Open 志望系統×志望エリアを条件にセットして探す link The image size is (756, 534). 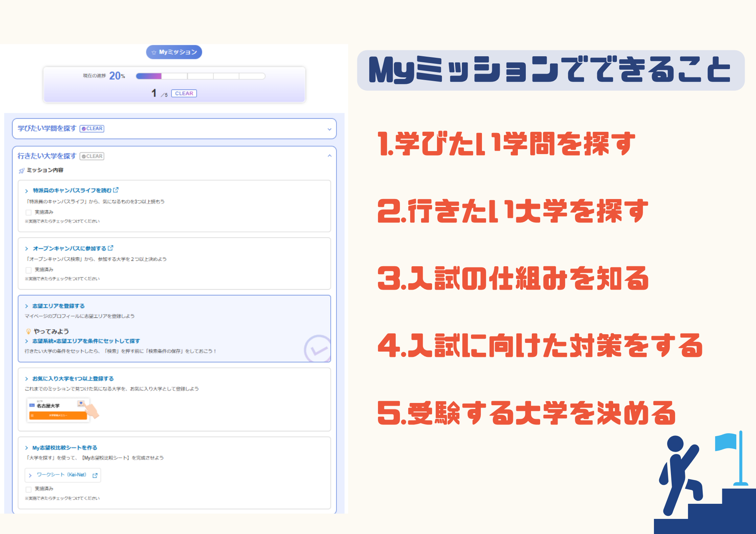coord(86,341)
